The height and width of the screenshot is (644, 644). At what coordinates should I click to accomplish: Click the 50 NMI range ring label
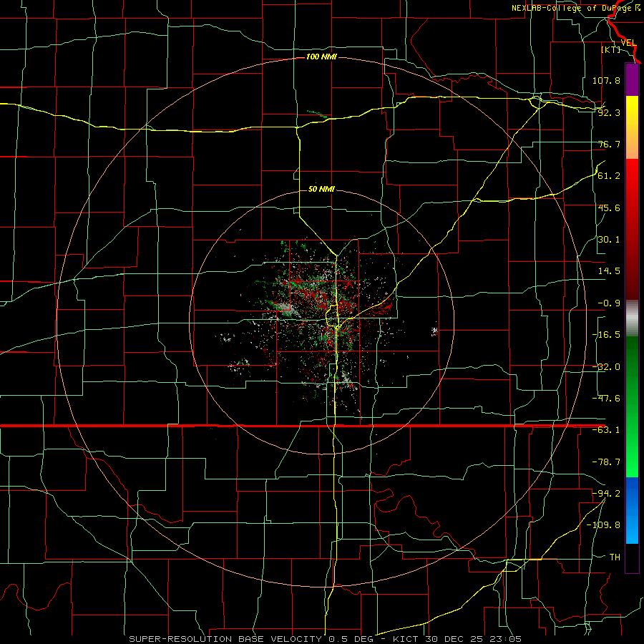(x=321, y=190)
